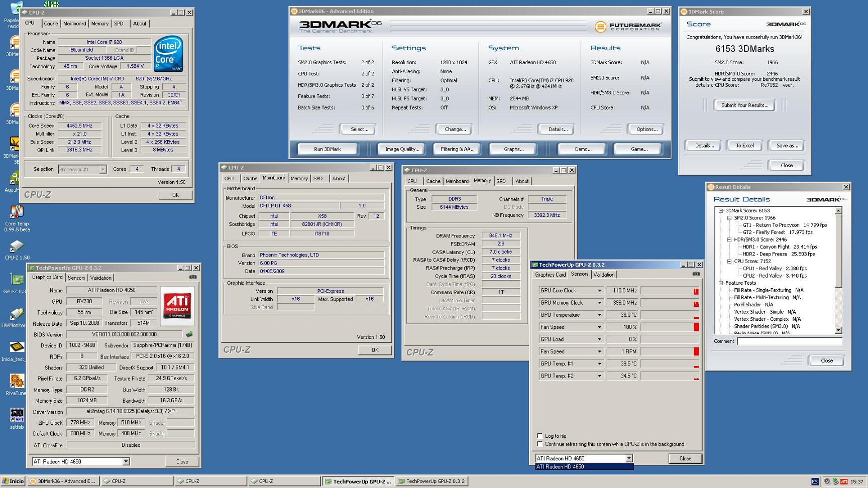Image resolution: width=868 pixels, height=488 pixels.
Task: Click Change... button under Settings
Action: pos(455,130)
